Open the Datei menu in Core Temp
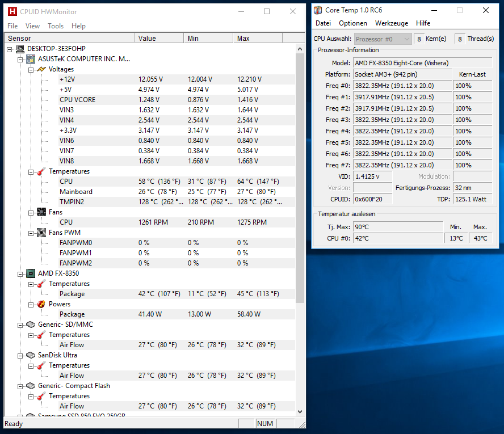Screen dimensions: 504x434 [x=323, y=23]
